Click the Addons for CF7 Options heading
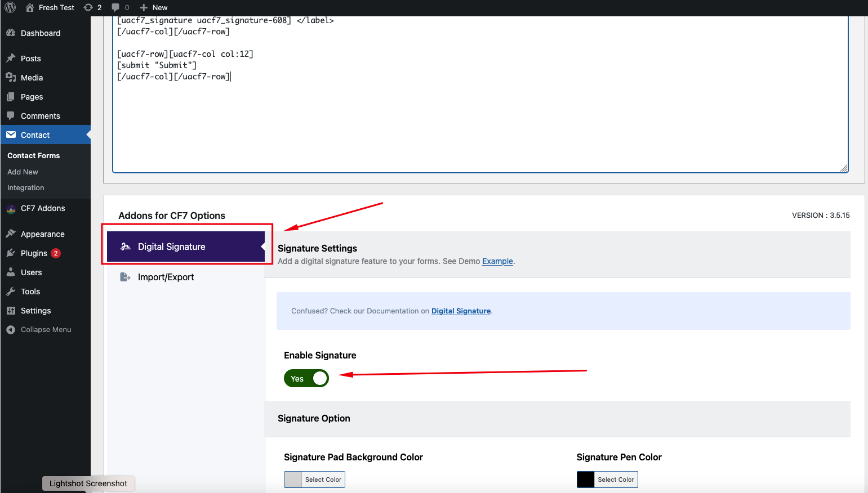 [x=172, y=216]
